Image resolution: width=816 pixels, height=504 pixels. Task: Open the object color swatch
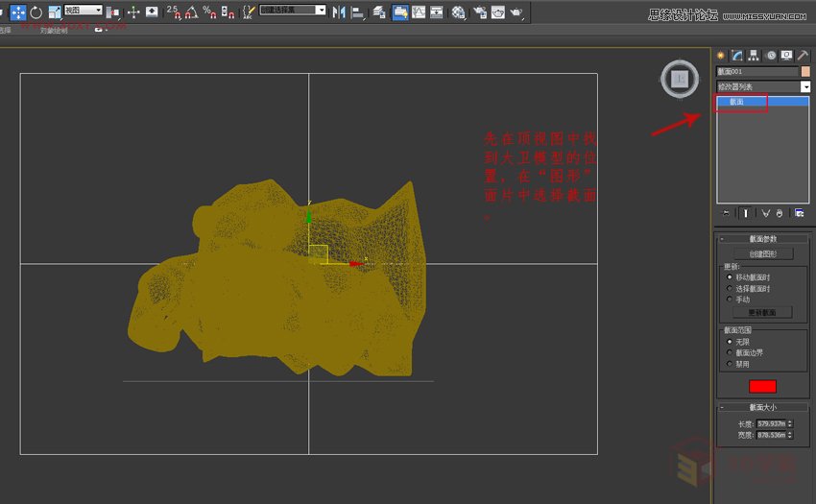click(x=805, y=71)
